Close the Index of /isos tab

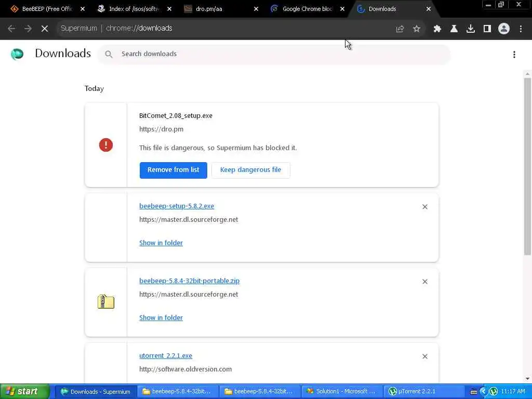click(169, 9)
